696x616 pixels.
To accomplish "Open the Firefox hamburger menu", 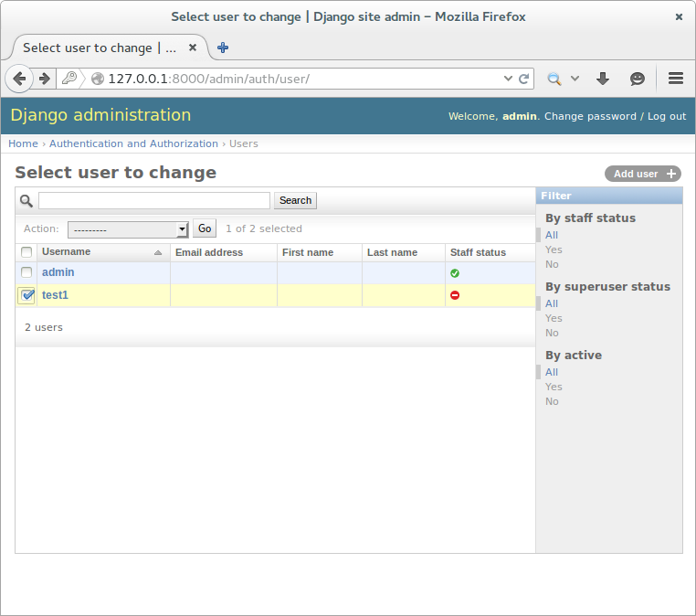I will (676, 79).
